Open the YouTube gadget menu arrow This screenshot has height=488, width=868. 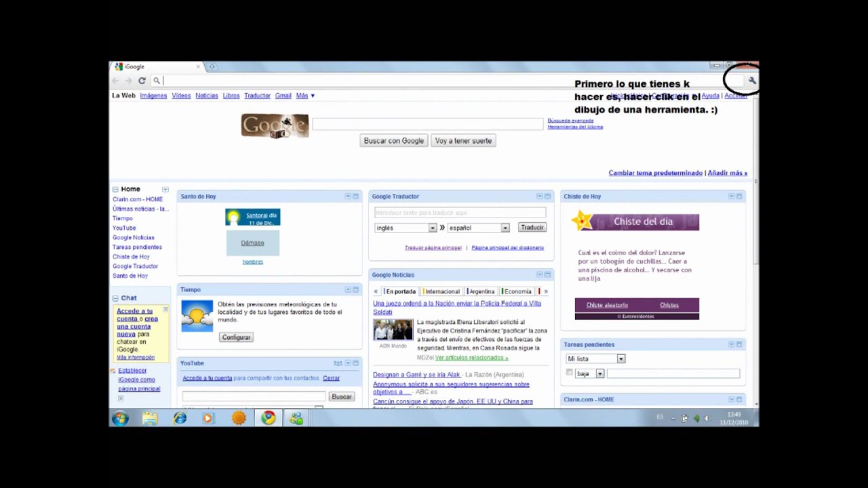(x=348, y=363)
